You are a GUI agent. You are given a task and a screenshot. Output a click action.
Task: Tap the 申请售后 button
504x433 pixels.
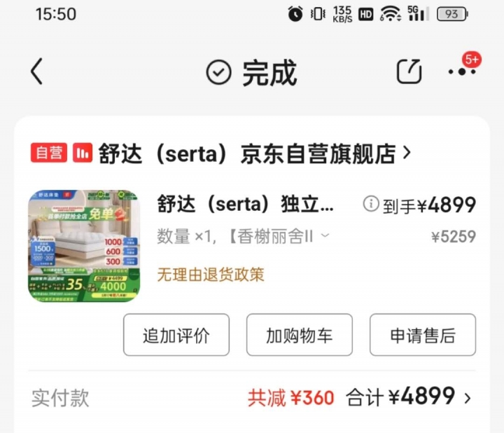click(x=423, y=335)
